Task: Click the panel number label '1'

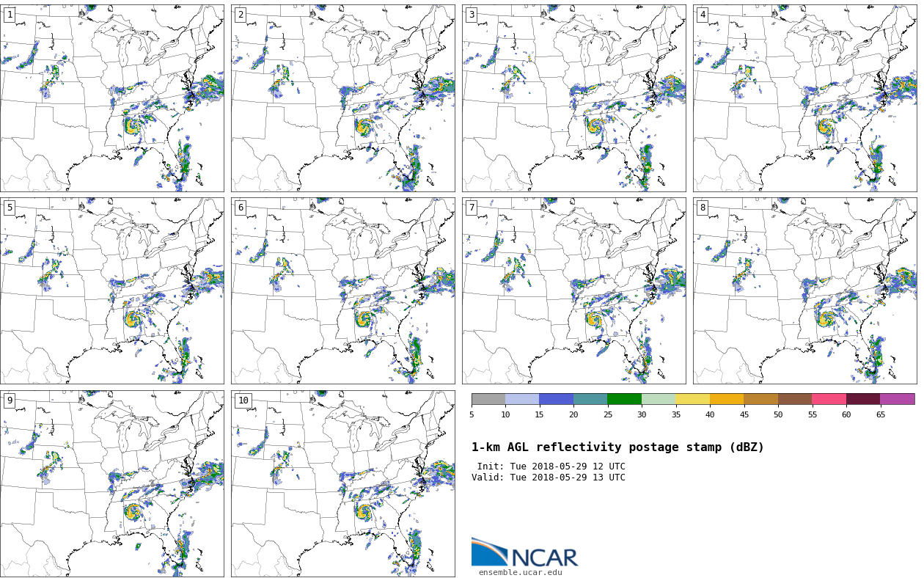Action: [x=10, y=15]
